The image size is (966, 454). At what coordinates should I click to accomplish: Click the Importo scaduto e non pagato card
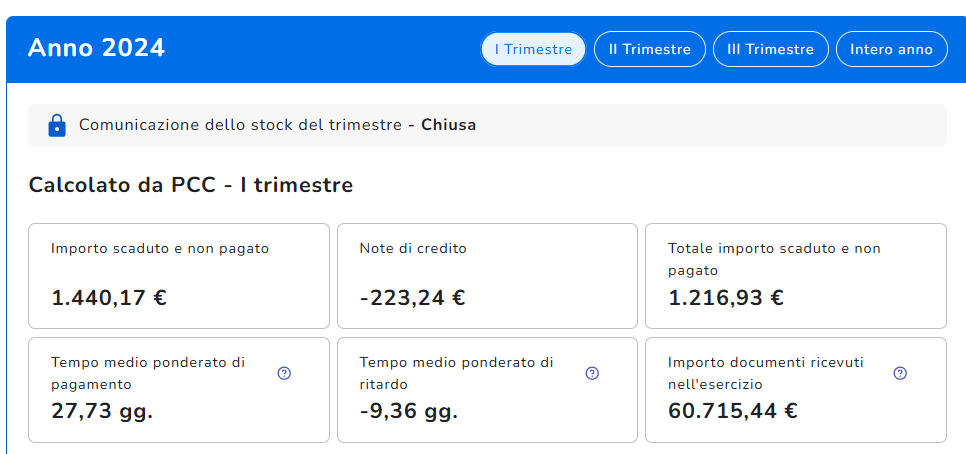click(x=179, y=275)
